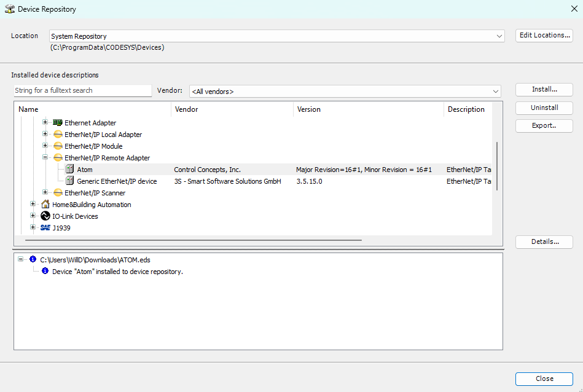Click the Export button
The width and height of the screenshot is (583, 392).
click(x=543, y=125)
